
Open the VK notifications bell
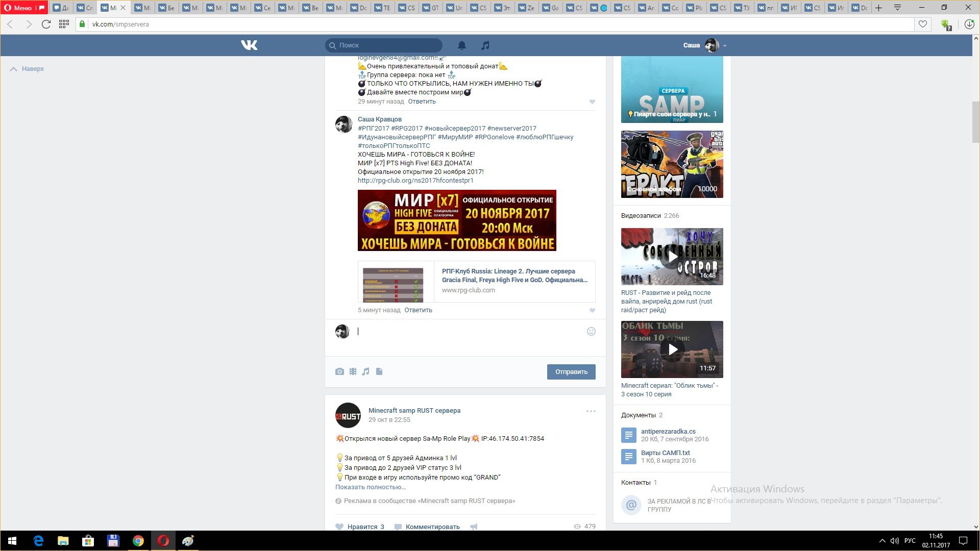[462, 45]
